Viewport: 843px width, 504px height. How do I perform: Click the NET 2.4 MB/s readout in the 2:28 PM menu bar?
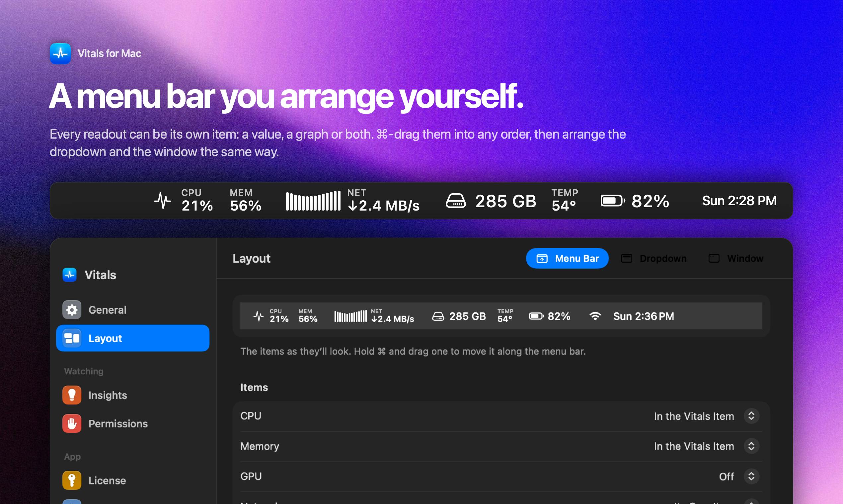coord(384,201)
